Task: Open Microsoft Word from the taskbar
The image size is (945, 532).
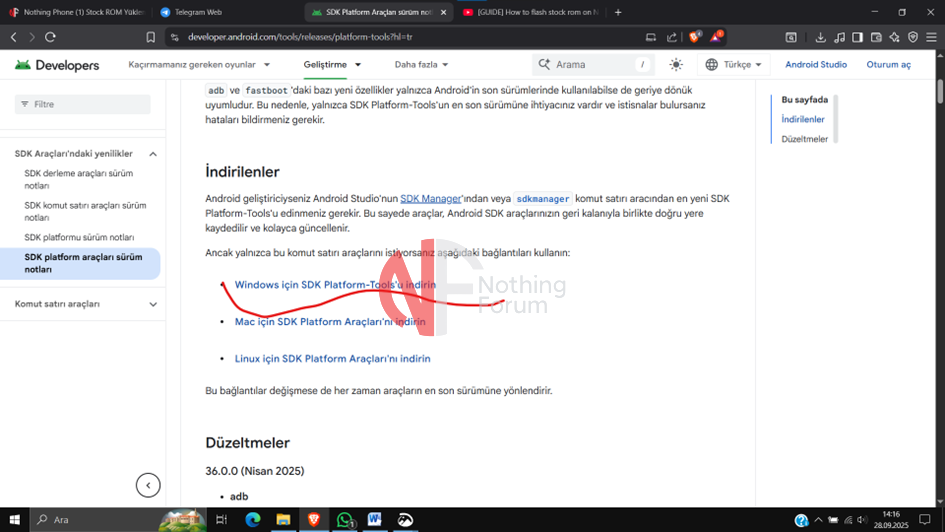Action: coord(375,520)
